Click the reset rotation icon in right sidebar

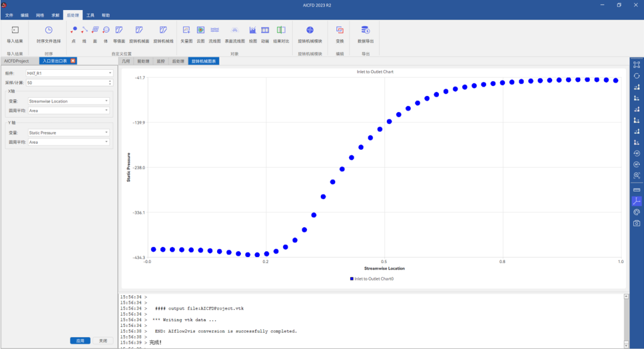pyautogui.click(x=637, y=76)
